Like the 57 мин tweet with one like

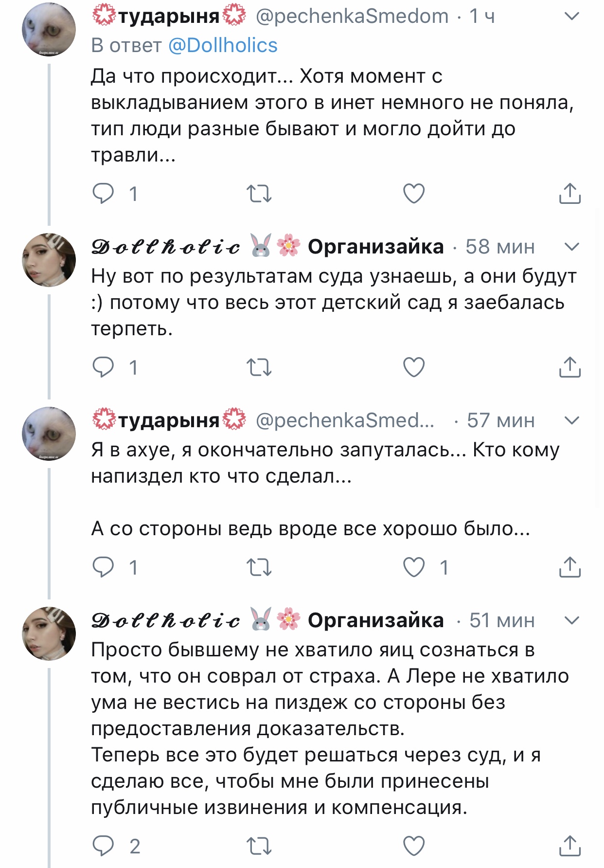pyautogui.click(x=414, y=567)
